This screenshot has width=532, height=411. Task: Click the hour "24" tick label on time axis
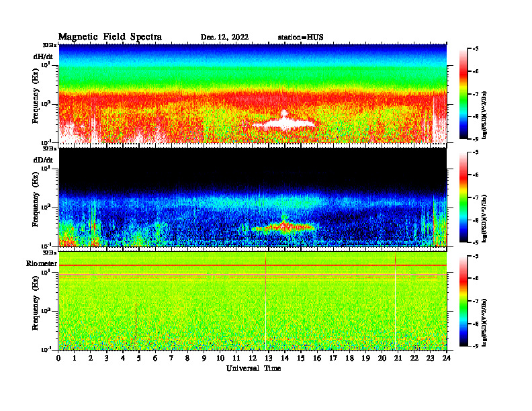pos(447,359)
